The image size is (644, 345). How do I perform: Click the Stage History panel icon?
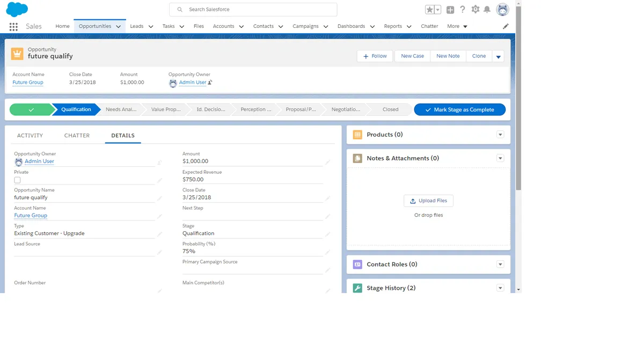357,288
